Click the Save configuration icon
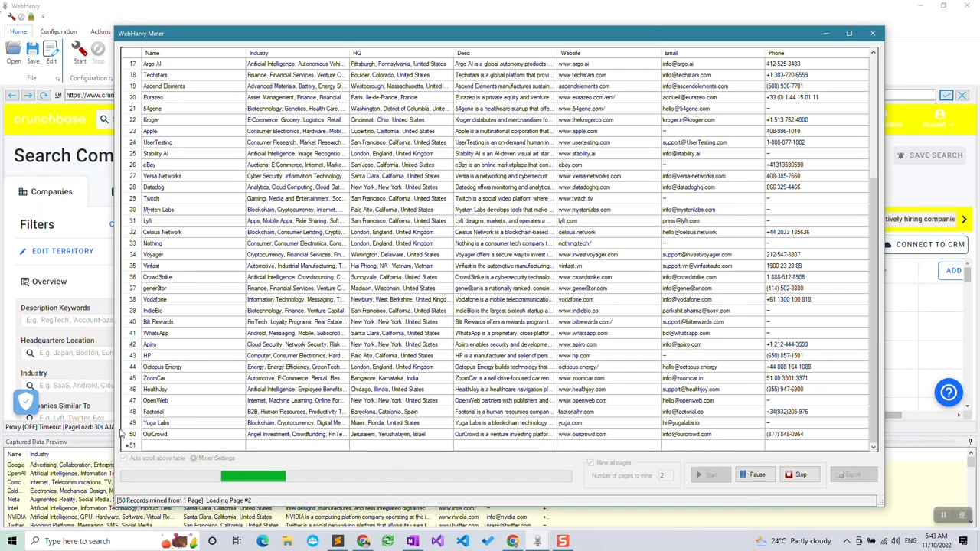The width and height of the screenshot is (980, 551). [x=33, y=51]
